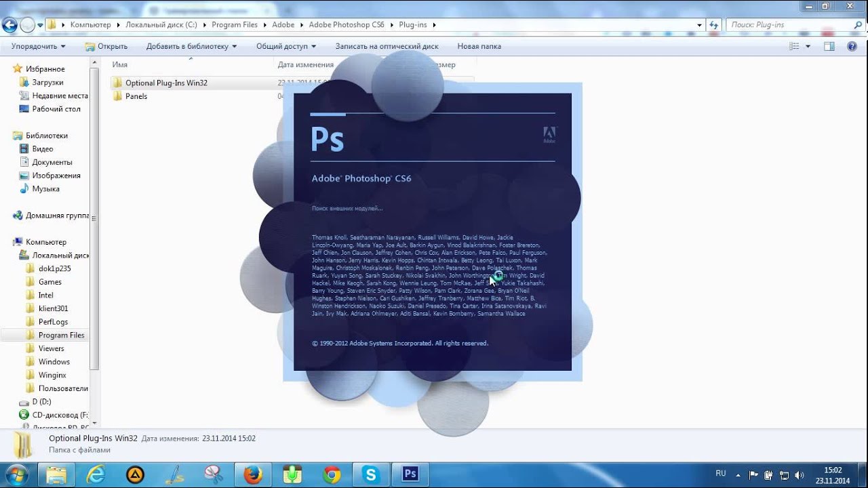Select Компьютер in the navigation tree
This screenshot has width=868, height=488.
[46, 242]
